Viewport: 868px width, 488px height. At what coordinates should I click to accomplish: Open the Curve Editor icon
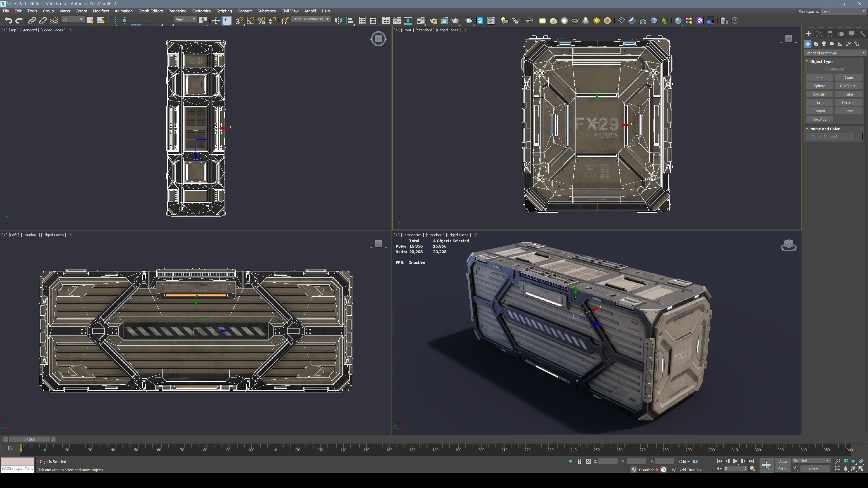click(397, 21)
